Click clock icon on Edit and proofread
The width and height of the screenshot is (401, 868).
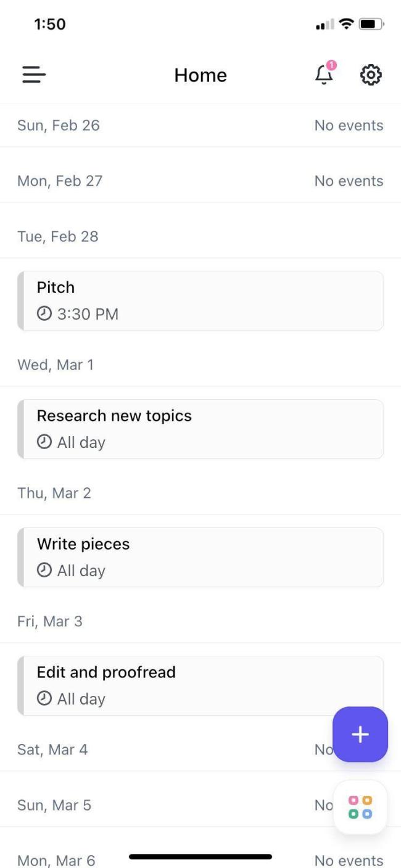44,699
